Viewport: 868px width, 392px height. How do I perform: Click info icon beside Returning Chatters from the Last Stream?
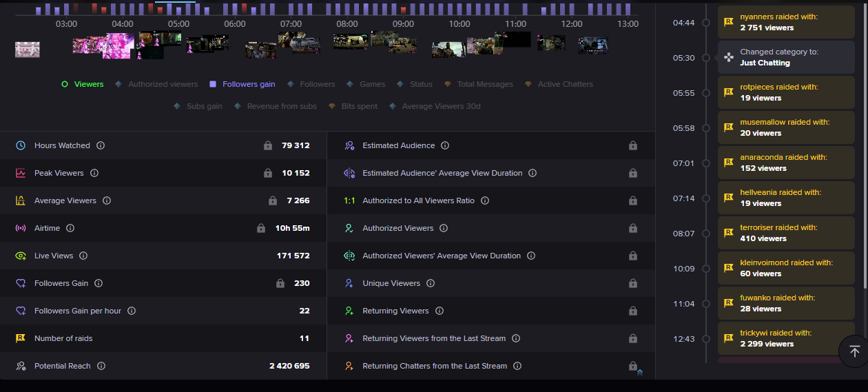(517, 366)
